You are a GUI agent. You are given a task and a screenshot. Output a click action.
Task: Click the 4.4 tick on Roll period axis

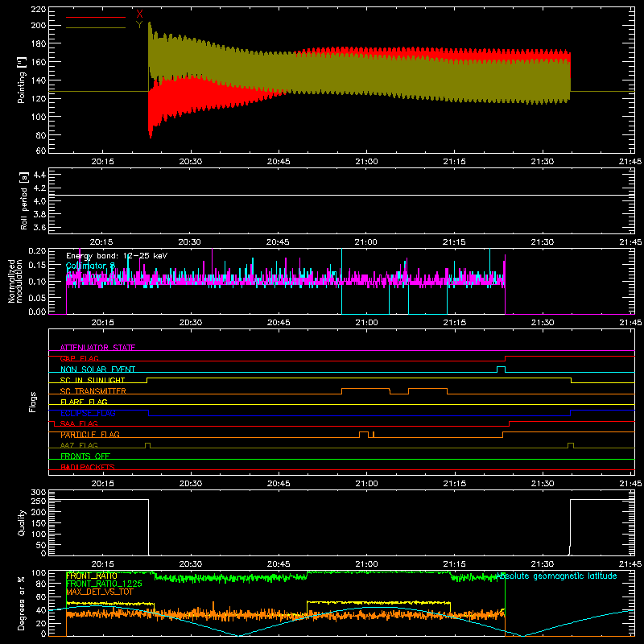pyautogui.click(x=39, y=175)
